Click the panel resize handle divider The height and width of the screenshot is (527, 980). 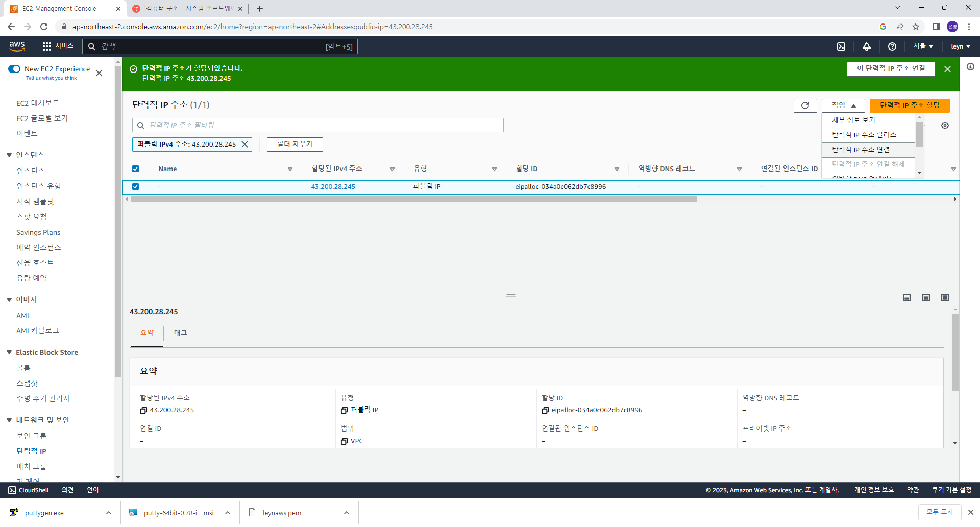[x=511, y=295]
